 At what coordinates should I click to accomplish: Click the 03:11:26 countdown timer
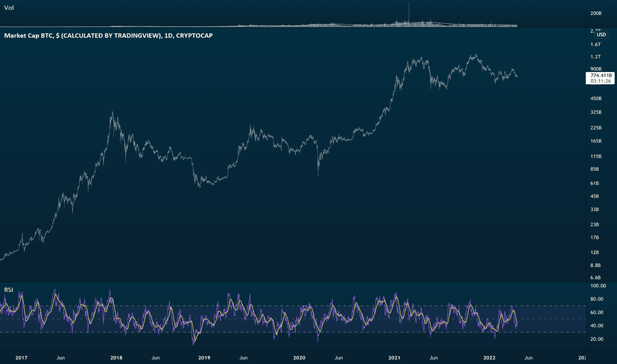pyautogui.click(x=601, y=81)
